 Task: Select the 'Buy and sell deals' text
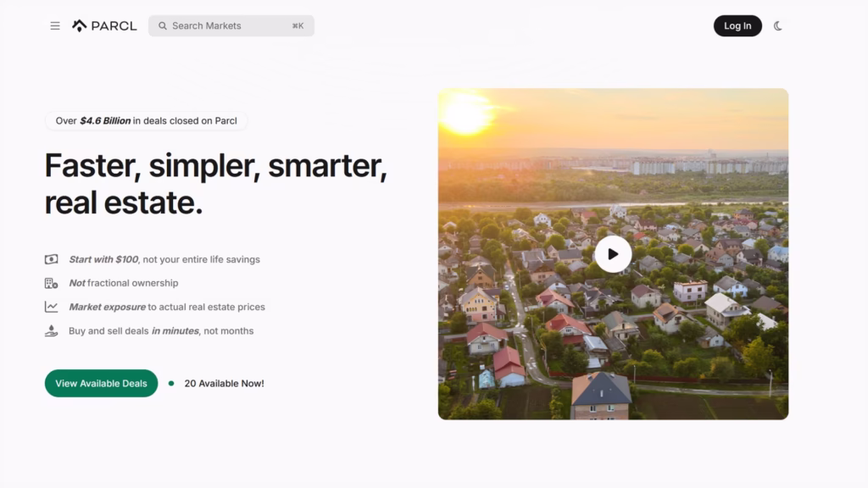[x=161, y=331]
